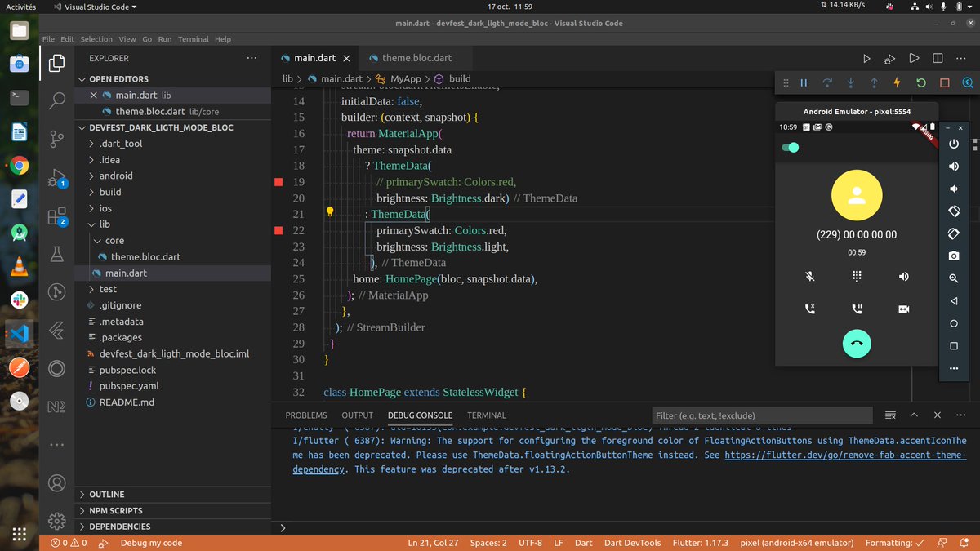Select the pixel emulator device in status bar
The image size is (980, 551).
click(x=797, y=543)
